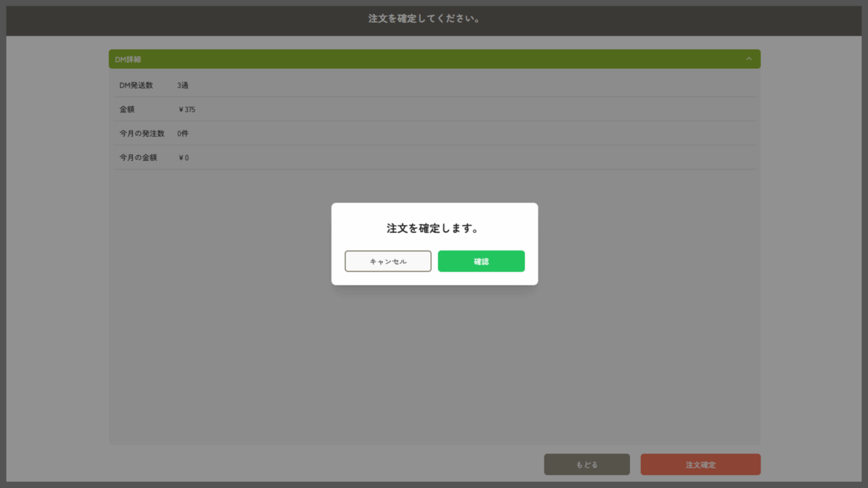Select the 今月の金額 label

138,158
